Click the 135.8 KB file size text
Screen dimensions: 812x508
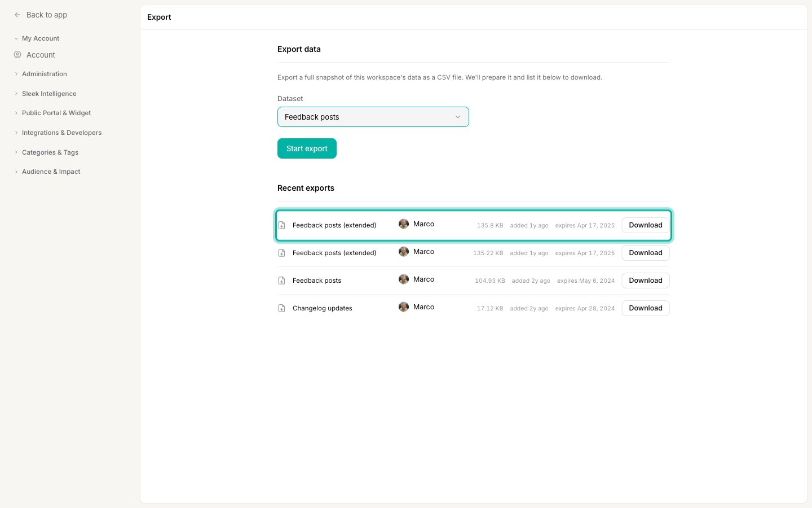click(x=490, y=225)
